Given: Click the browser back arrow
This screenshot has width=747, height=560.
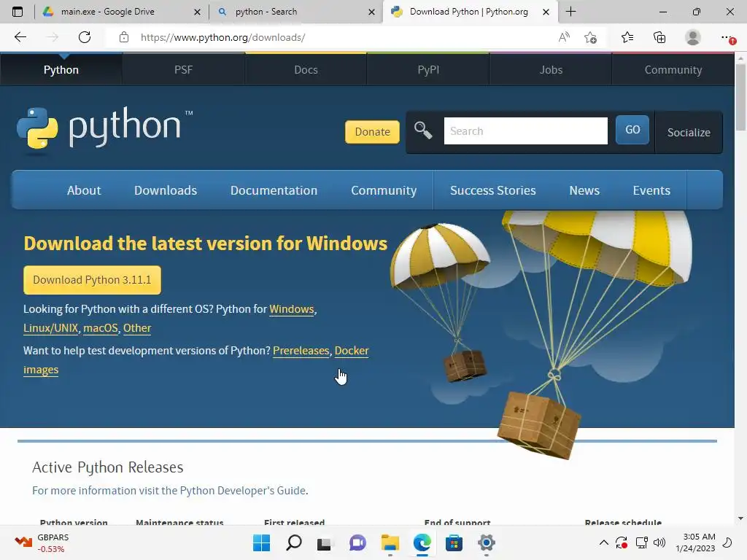Looking at the screenshot, I should point(20,37).
